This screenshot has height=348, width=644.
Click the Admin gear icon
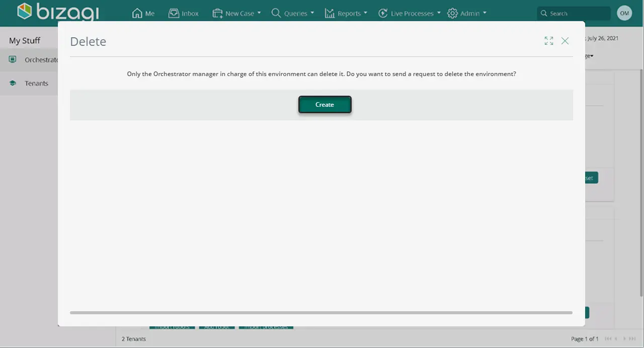(x=452, y=13)
